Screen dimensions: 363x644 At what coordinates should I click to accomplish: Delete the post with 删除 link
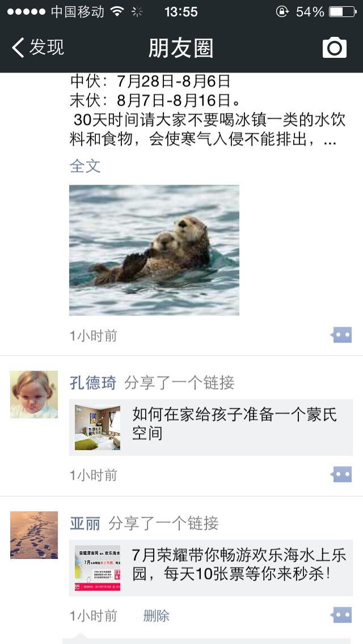click(x=156, y=616)
